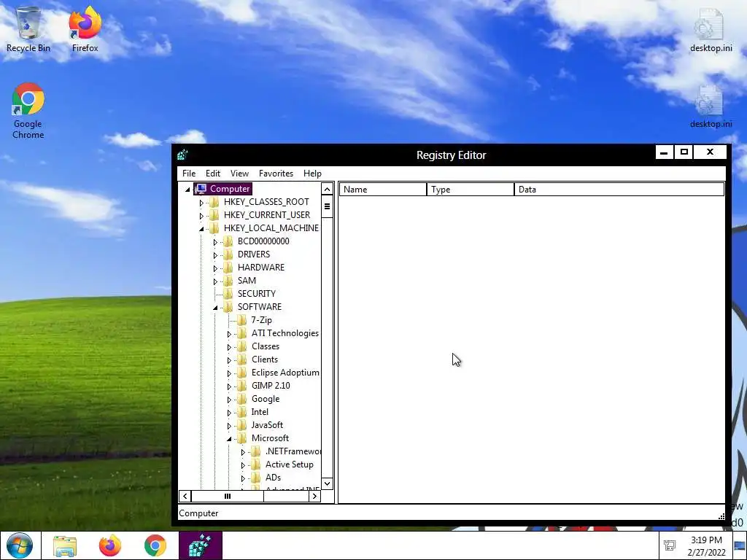Select the Eclipse Adoptium key label
The height and width of the screenshot is (560, 747).
(285, 373)
